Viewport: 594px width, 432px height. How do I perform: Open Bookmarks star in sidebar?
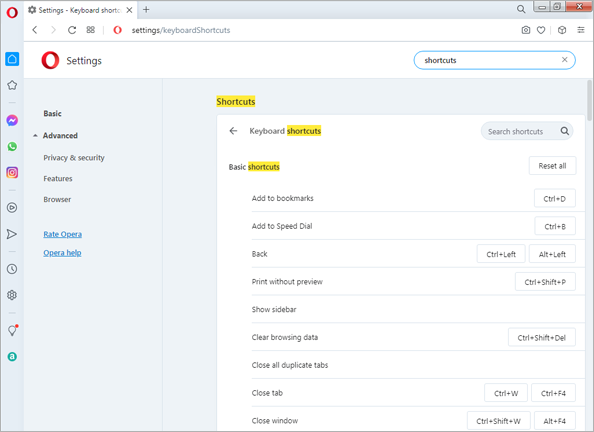coord(12,85)
